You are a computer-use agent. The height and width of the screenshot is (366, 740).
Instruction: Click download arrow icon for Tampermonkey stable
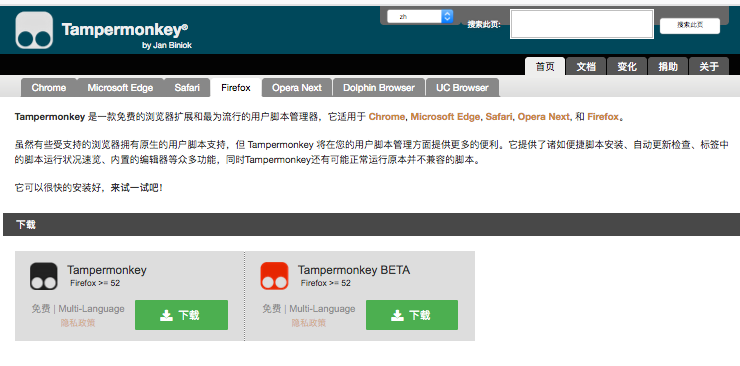coord(166,315)
